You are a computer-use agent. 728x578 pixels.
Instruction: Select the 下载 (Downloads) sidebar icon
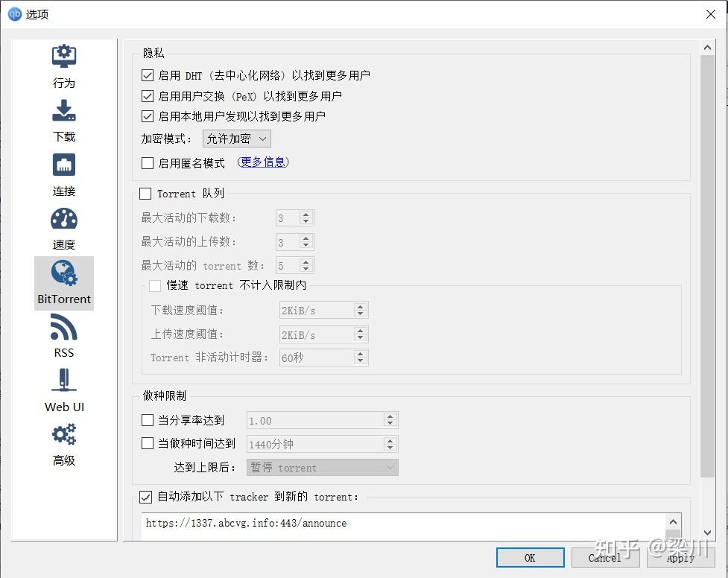click(63, 110)
